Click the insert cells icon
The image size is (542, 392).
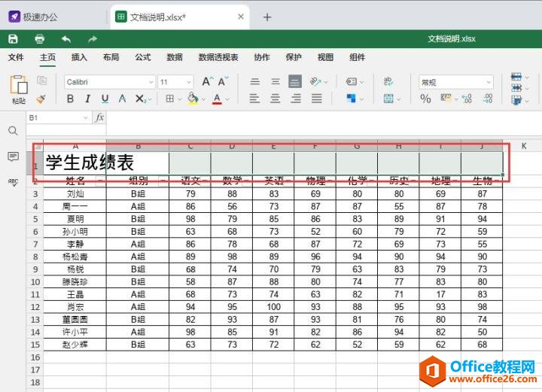(516, 77)
